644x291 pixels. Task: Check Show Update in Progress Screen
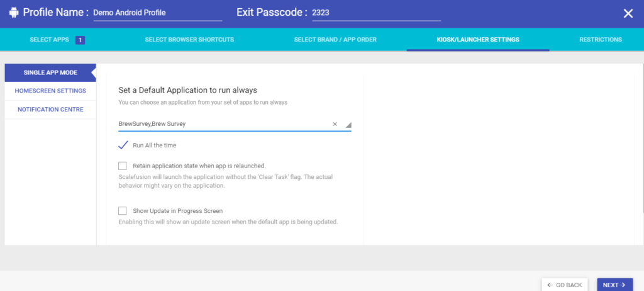pos(123,211)
